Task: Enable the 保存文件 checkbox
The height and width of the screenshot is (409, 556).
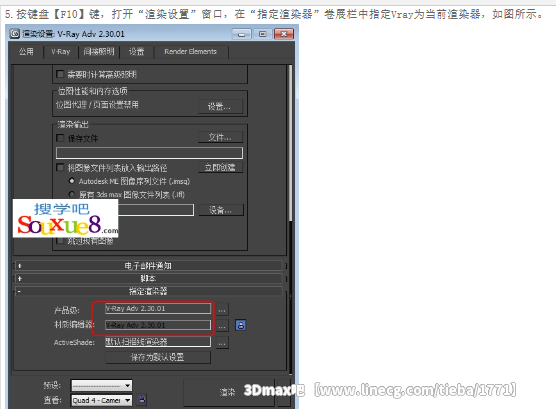Action: [60, 138]
